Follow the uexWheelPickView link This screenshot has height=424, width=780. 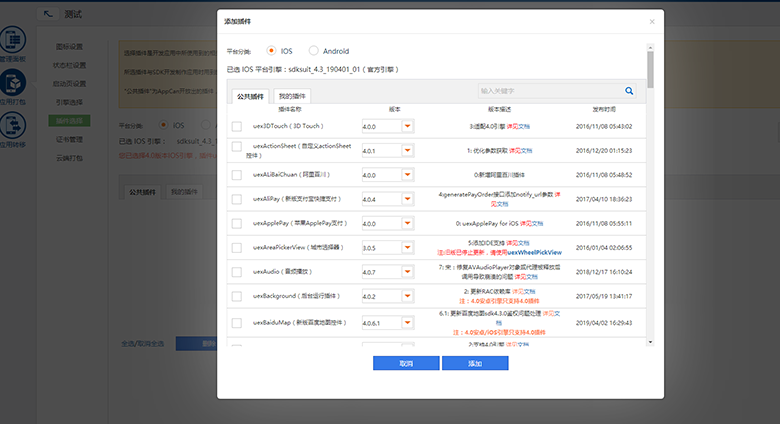click(535, 252)
